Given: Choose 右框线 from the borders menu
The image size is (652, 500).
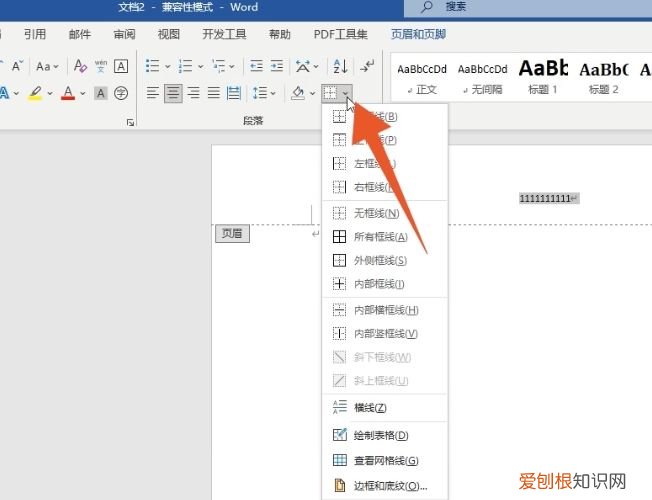Looking at the screenshot, I should (x=385, y=187).
